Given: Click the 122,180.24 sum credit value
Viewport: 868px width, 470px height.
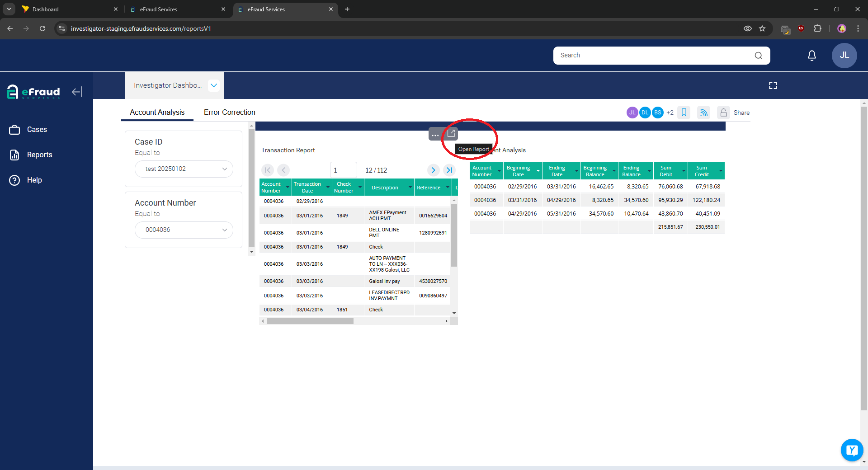Looking at the screenshot, I should (x=706, y=200).
